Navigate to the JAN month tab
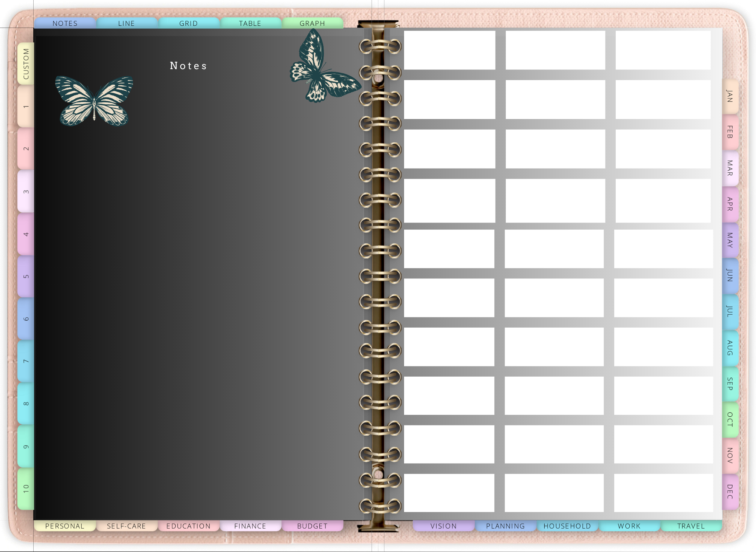 coord(730,96)
